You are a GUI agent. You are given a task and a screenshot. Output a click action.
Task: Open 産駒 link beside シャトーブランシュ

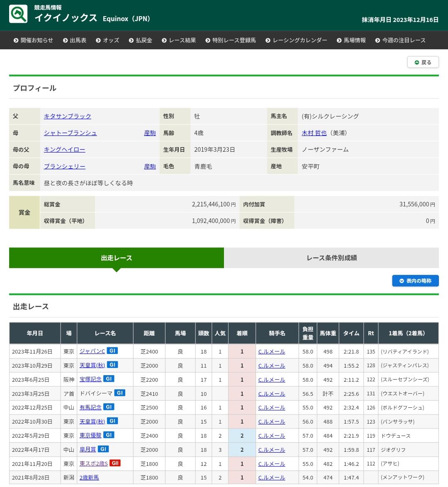pos(150,133)
